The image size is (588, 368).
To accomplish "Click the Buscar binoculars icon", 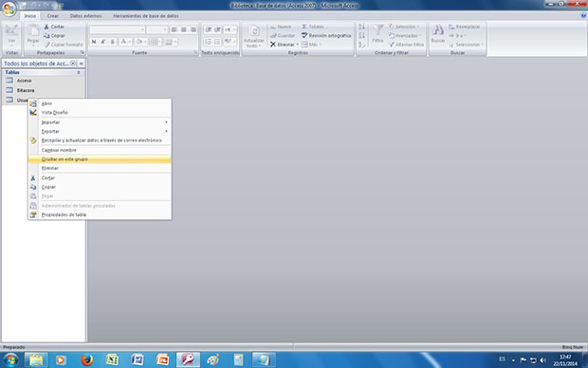I will (437, 30).
